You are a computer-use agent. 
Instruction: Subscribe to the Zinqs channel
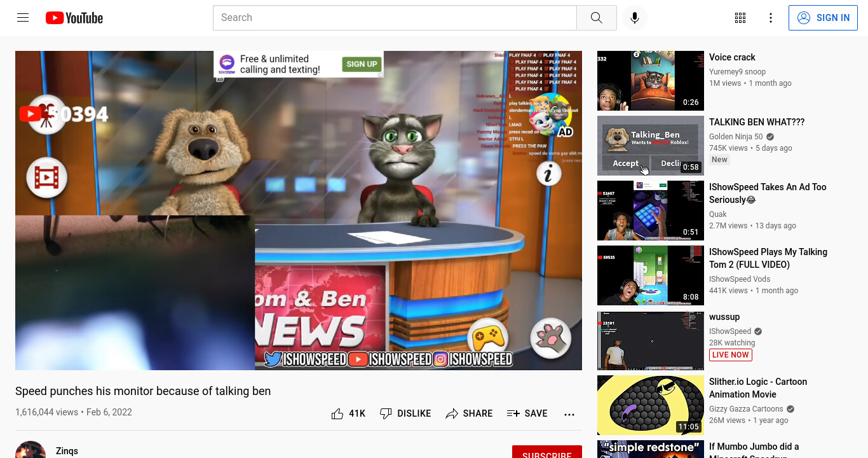click(x=546, y=453)
